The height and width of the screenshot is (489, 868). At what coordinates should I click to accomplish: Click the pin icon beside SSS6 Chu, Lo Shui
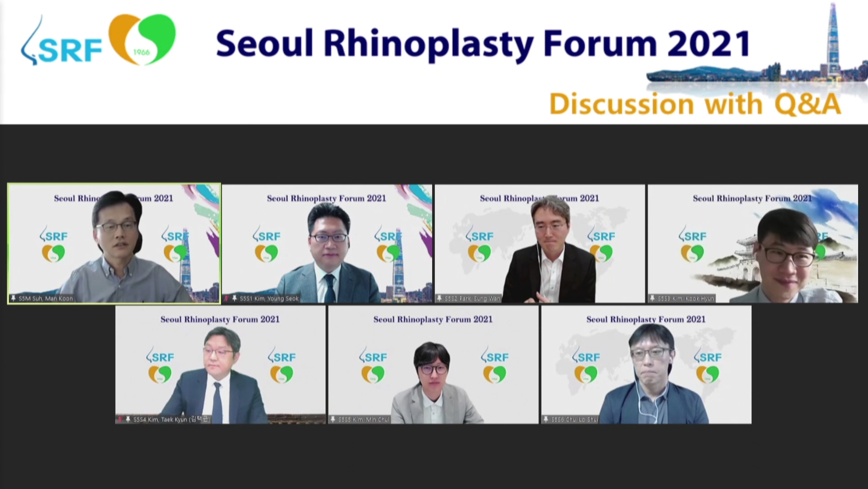coord(546,419)
